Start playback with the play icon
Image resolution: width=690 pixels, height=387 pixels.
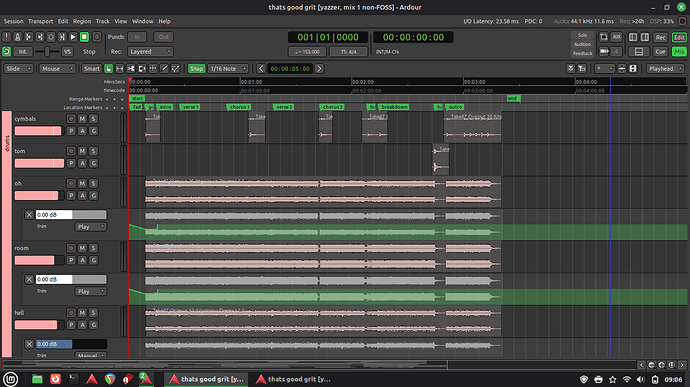pyautogui.click(x=73, y=37)
